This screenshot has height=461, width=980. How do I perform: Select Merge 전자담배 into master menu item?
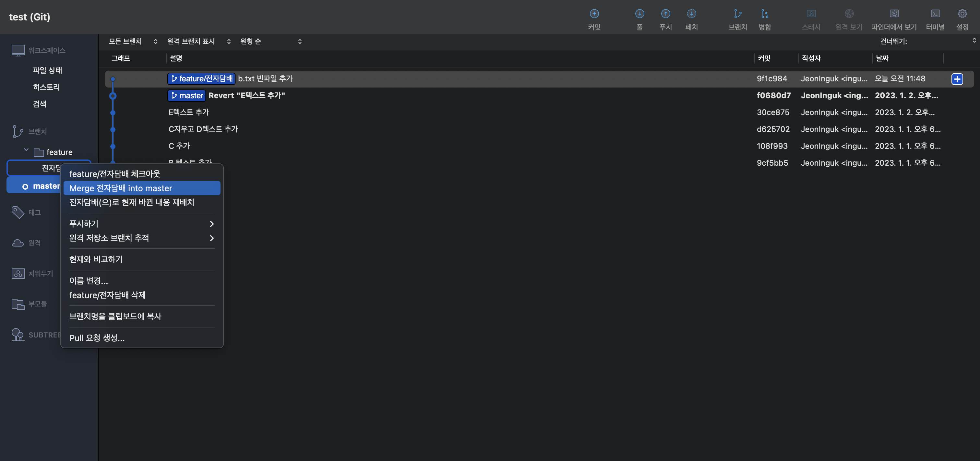tap(141, 188)
